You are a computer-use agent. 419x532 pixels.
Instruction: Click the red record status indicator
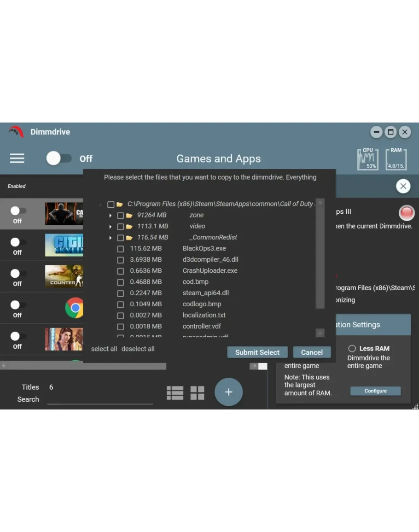tap(407, 213)
